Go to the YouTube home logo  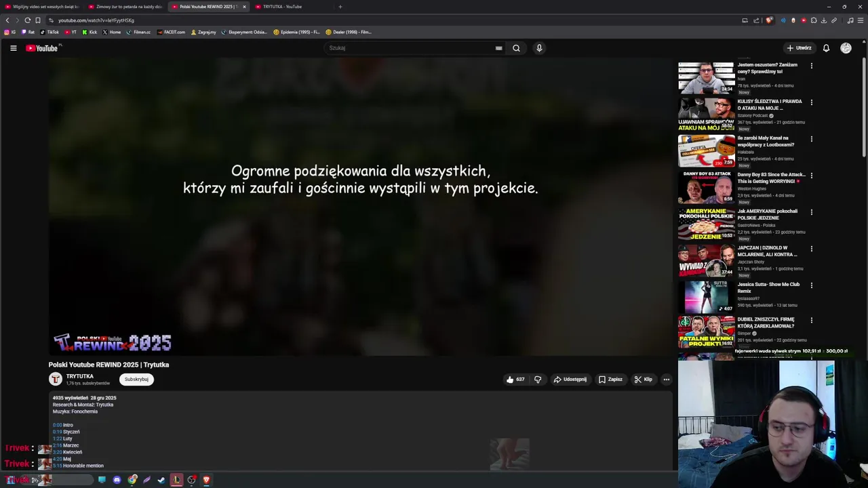coord(42,48)
